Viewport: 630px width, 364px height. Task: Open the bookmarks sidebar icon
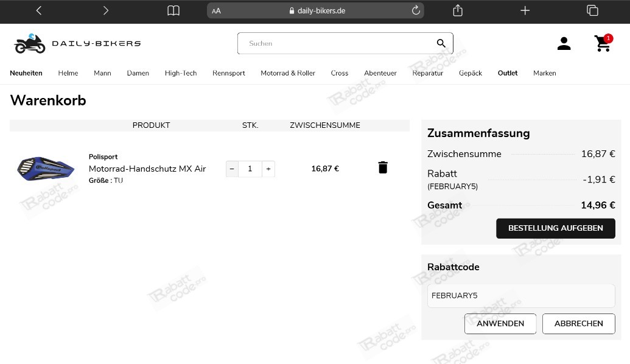[x=173, y=10]
